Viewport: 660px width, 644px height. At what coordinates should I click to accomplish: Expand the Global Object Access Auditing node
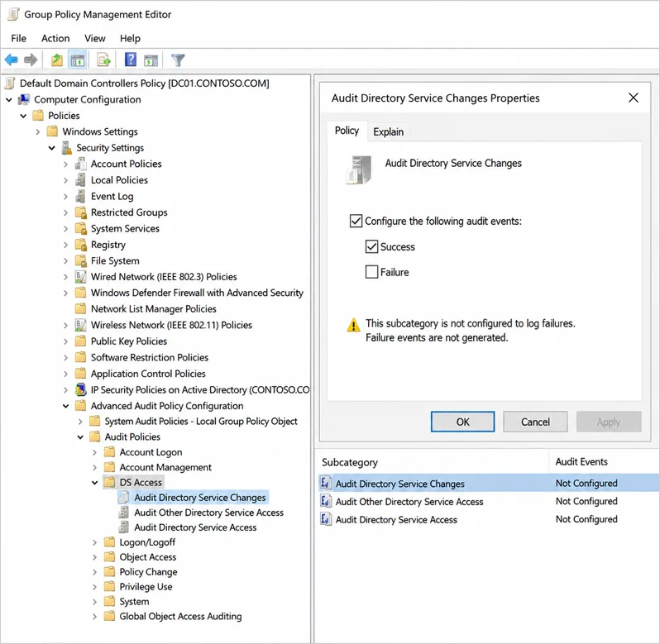coord(95,617)
